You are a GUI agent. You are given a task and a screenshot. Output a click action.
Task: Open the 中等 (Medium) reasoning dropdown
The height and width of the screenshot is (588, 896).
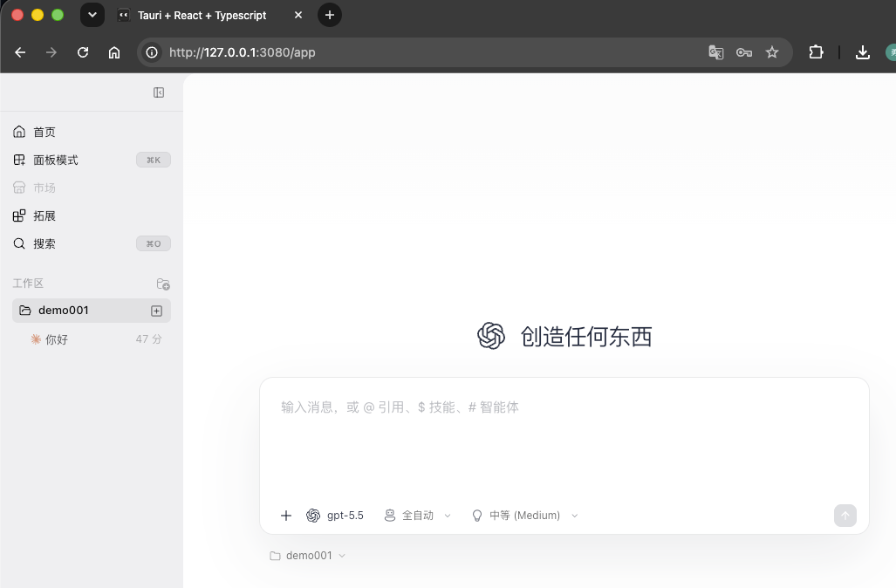tap(524, 516)
